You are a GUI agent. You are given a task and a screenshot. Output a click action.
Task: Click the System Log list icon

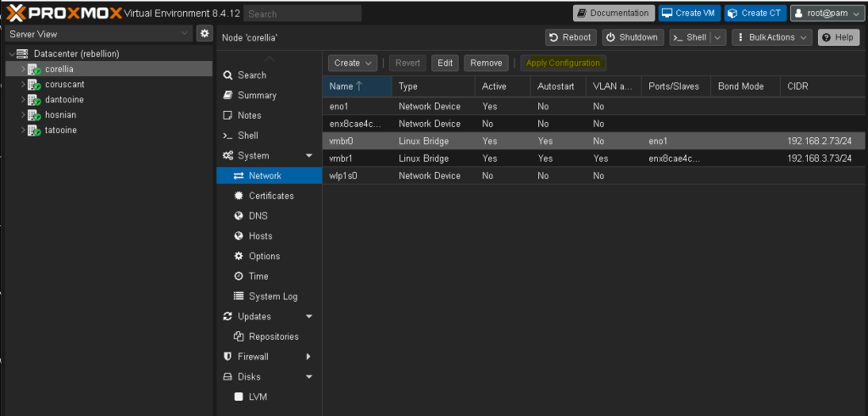click(x=238, y=296)
